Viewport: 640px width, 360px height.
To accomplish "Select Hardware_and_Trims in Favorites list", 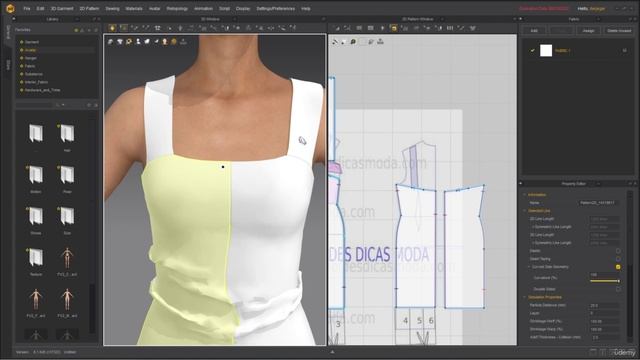I will [42, 90].
